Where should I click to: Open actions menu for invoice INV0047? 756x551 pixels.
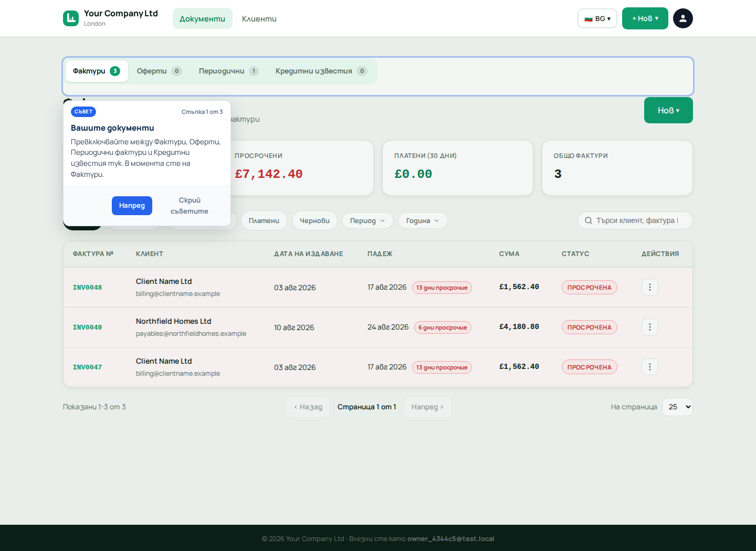(x=650, y=367)
